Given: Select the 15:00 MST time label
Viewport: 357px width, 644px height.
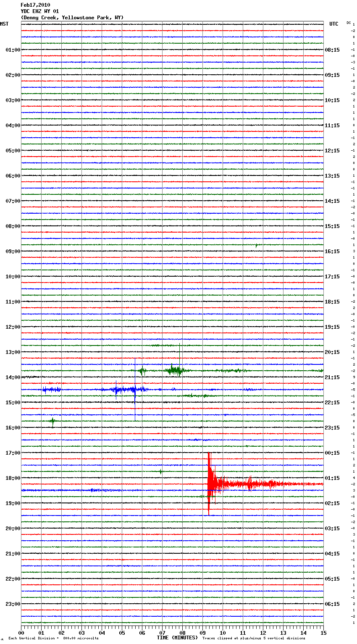Looking at the screenshot, I should [13, 403].
